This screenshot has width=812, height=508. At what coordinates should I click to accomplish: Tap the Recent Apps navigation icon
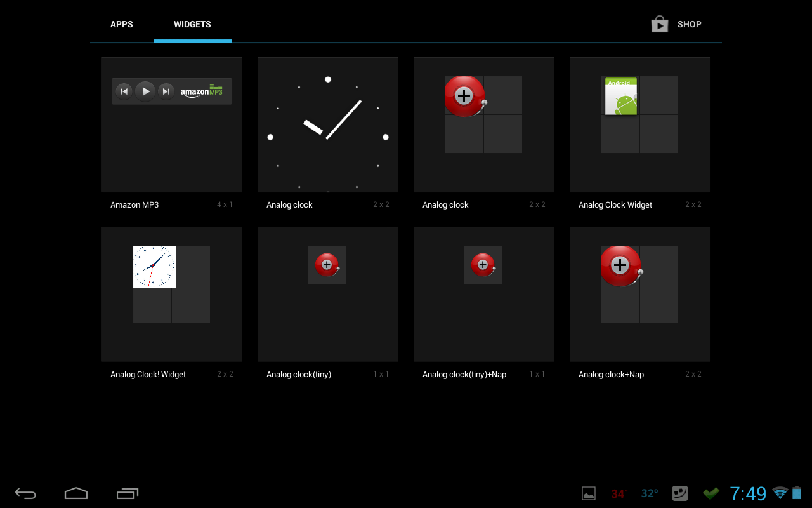point(127,493)
